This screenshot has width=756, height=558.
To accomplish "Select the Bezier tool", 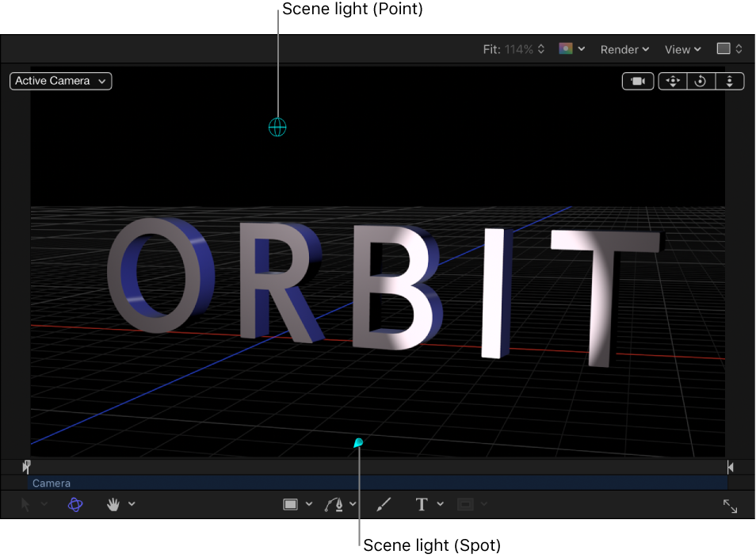I will pos(333,504).
